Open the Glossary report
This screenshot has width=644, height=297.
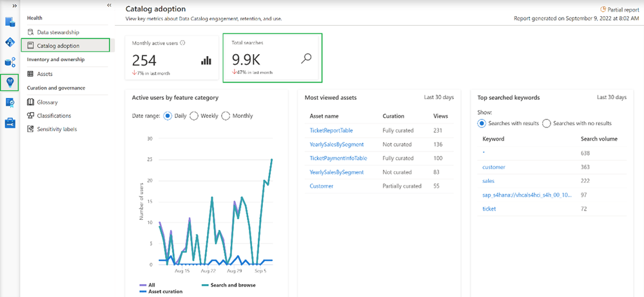(47, 102)
